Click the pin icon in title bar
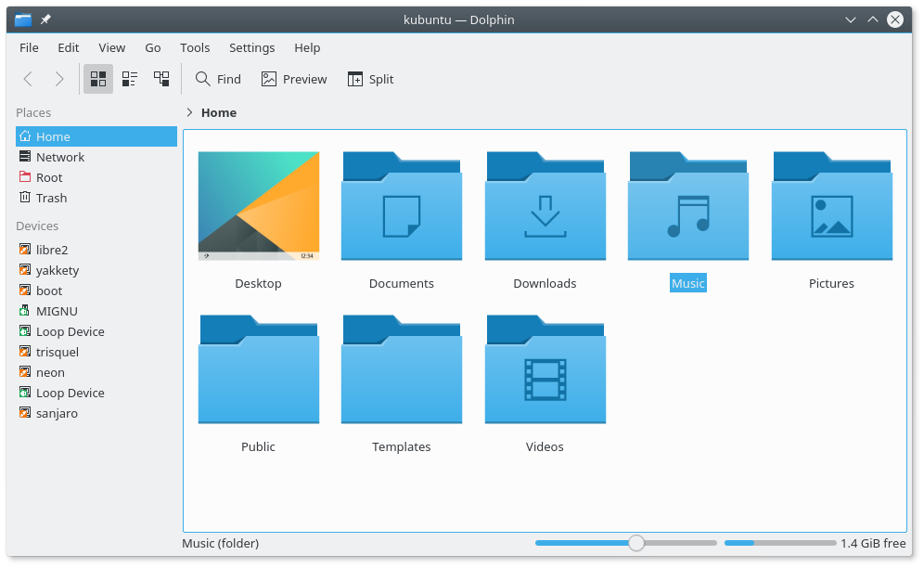Screen dimensions: 924x568 (x=45, y=19)
